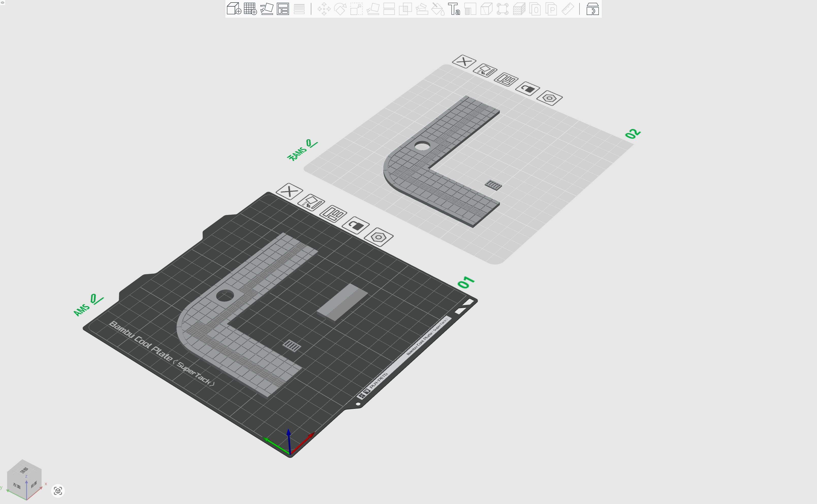The height and width of the screenshot is (504, 817).
Task: Click the Split to parts icon
Action: pos(552,9)
